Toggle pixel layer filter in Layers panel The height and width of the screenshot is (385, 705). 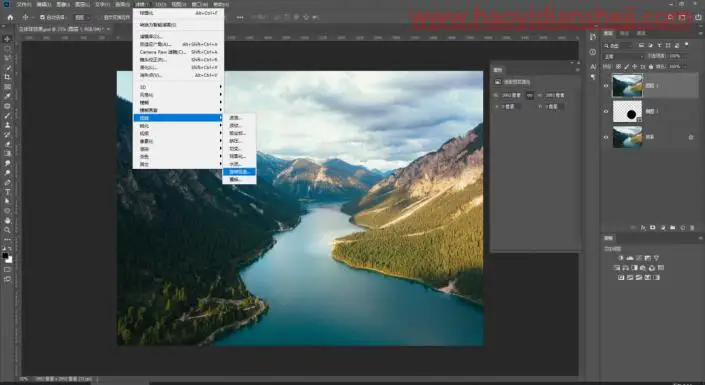pyautogui.click(x=641, y=45)
